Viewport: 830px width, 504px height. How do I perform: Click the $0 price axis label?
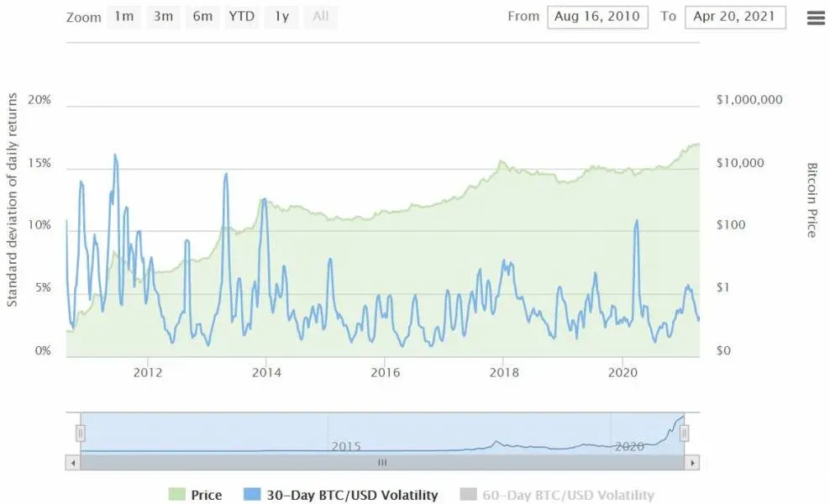point(723,350)
